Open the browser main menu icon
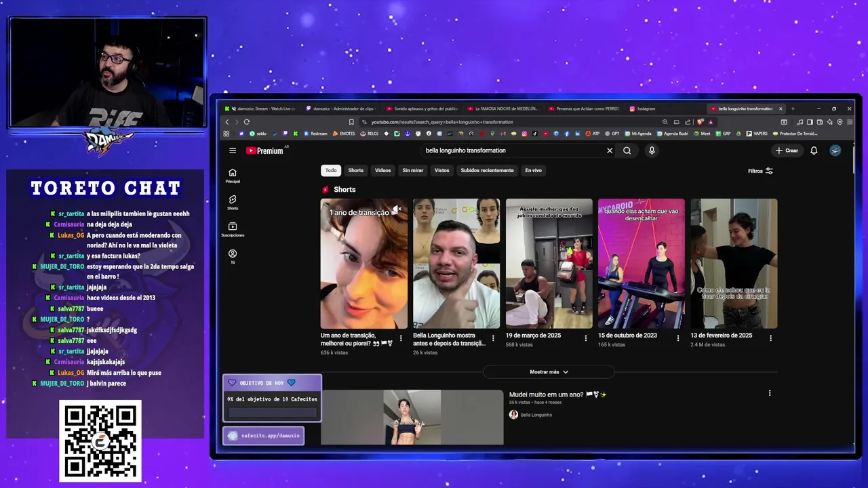 (850, 122)
